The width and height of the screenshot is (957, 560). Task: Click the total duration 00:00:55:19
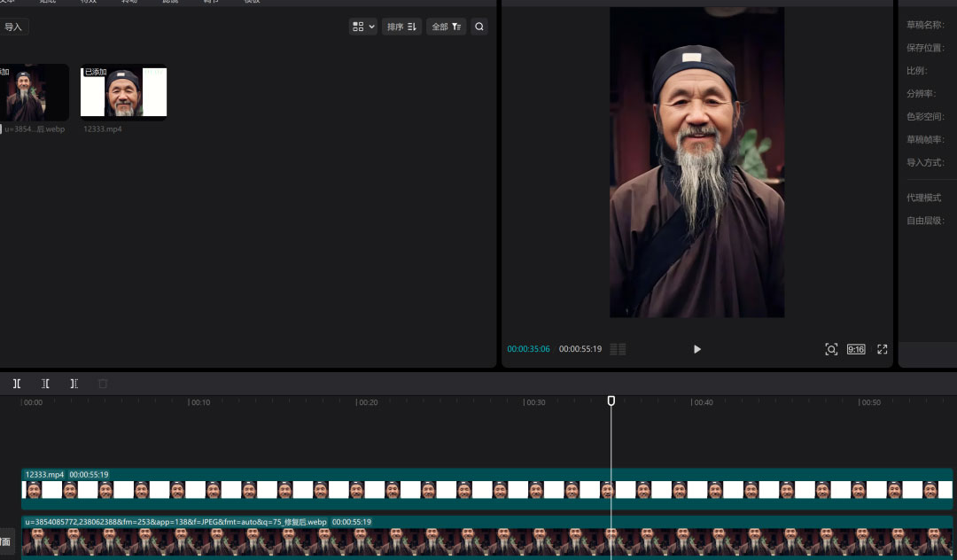click(x=580, y=349)
